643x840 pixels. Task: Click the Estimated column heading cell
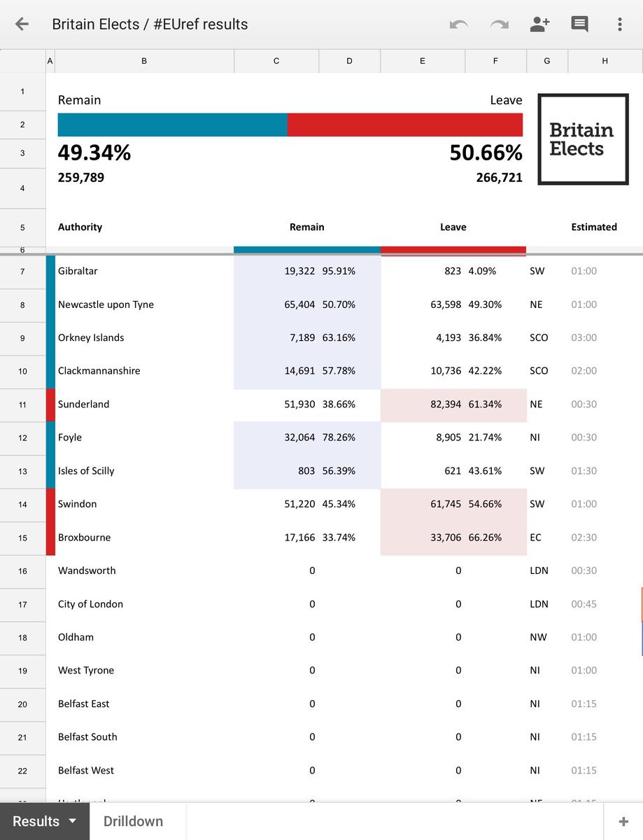pos(594,227)
